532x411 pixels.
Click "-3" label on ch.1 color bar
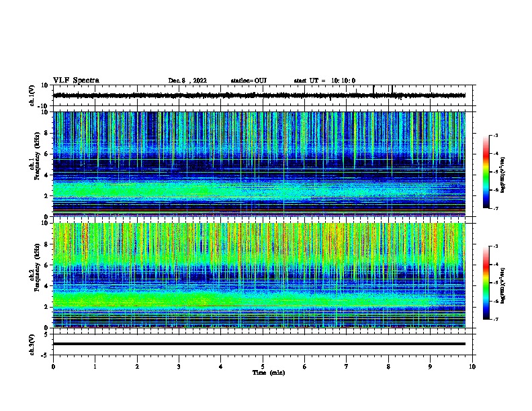point(496,136)
